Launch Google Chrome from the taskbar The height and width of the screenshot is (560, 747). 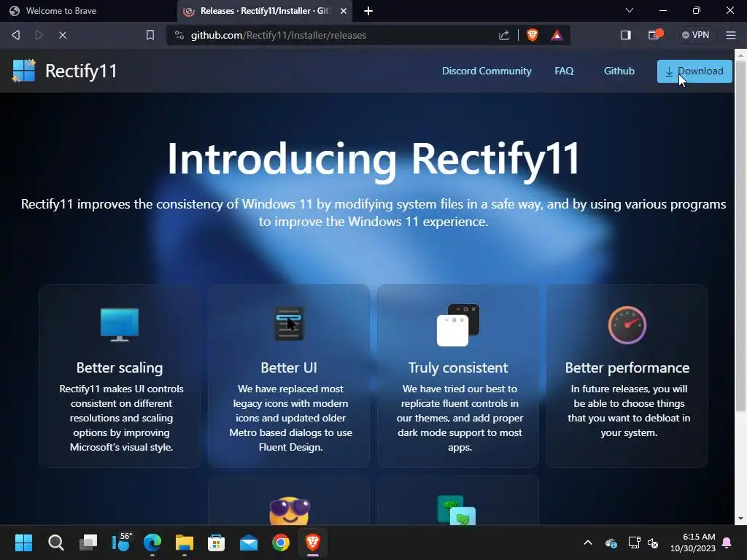pos(281,542)
